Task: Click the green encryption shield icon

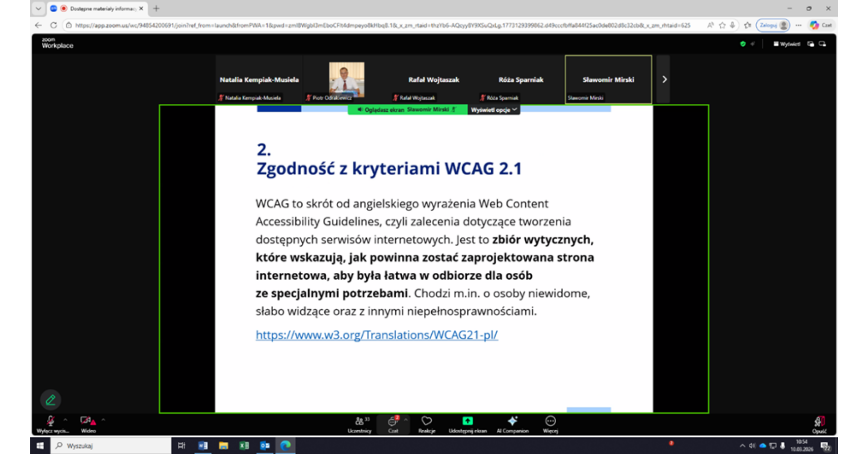Action: [x=743, y=44]
